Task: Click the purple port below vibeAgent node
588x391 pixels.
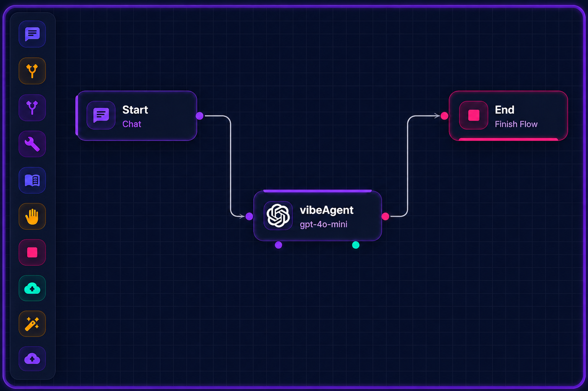Action: 279,245
